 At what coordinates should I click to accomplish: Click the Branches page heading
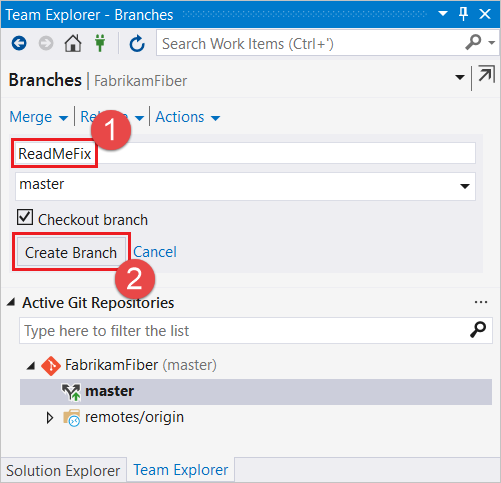click(x=45, y=80)
